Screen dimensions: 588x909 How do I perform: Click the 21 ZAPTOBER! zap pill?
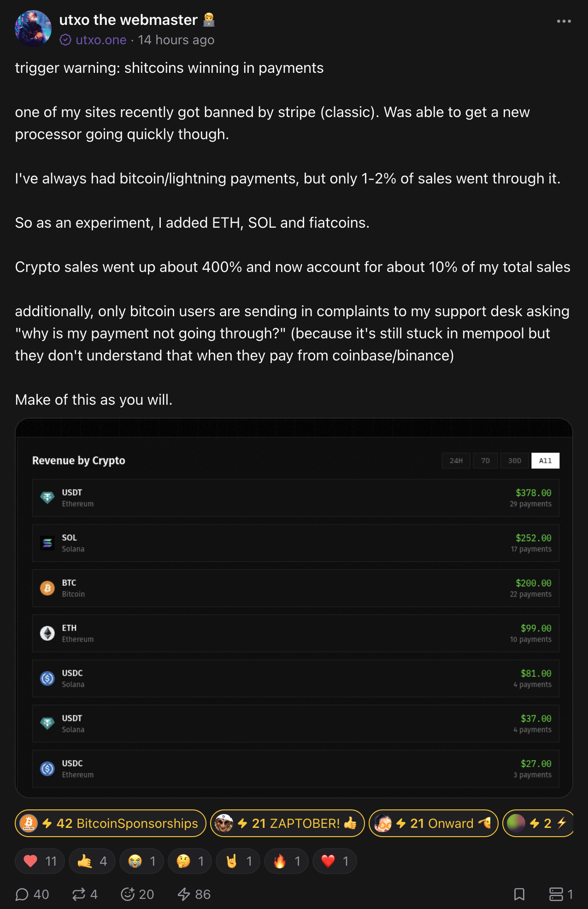click(x=287, y=823)
